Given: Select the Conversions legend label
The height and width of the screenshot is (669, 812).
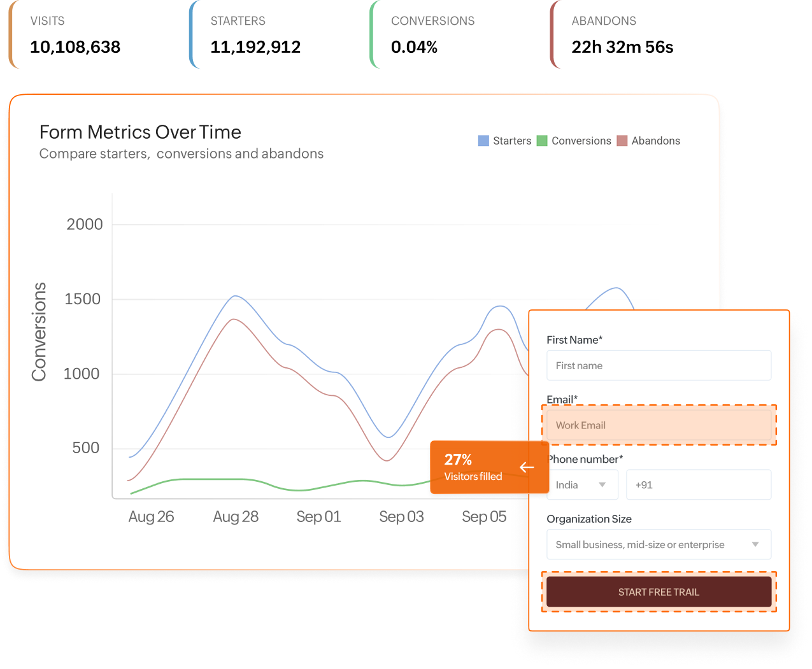Looking at the screenshot, I should (581, 141).
